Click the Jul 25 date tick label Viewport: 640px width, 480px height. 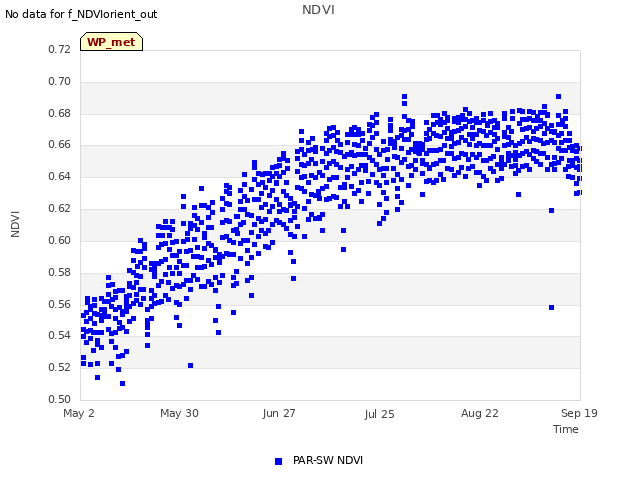coord(379,414)
